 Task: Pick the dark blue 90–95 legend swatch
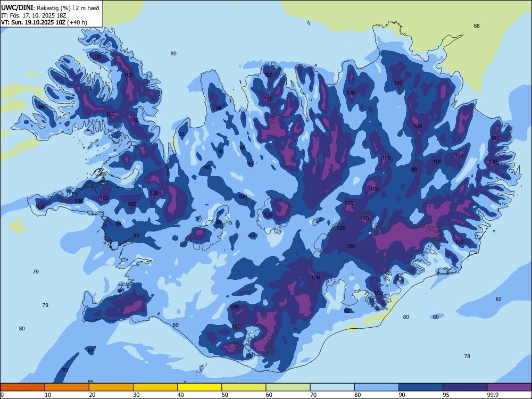(x=421, y=387)
